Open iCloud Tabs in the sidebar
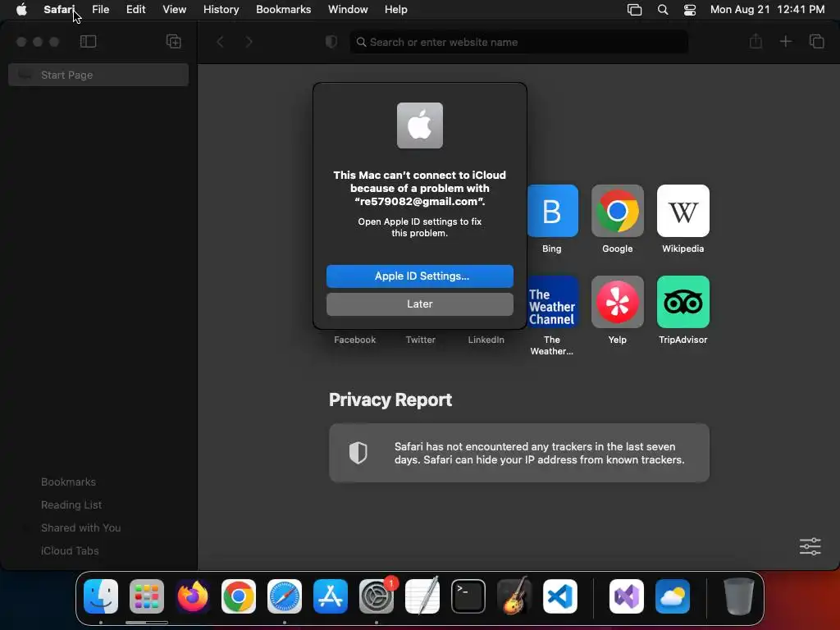Image resolution: width=840 pixels, height=630 pixels. coord(70,550)
